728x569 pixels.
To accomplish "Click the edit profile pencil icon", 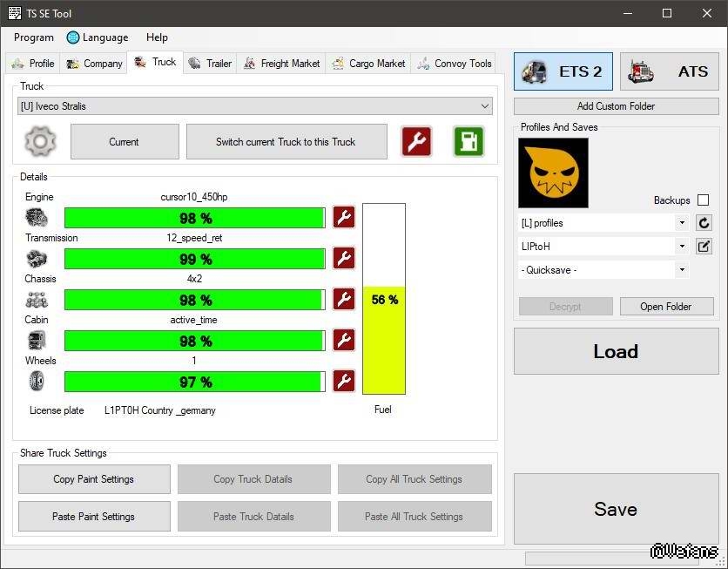I will point(704,247).
